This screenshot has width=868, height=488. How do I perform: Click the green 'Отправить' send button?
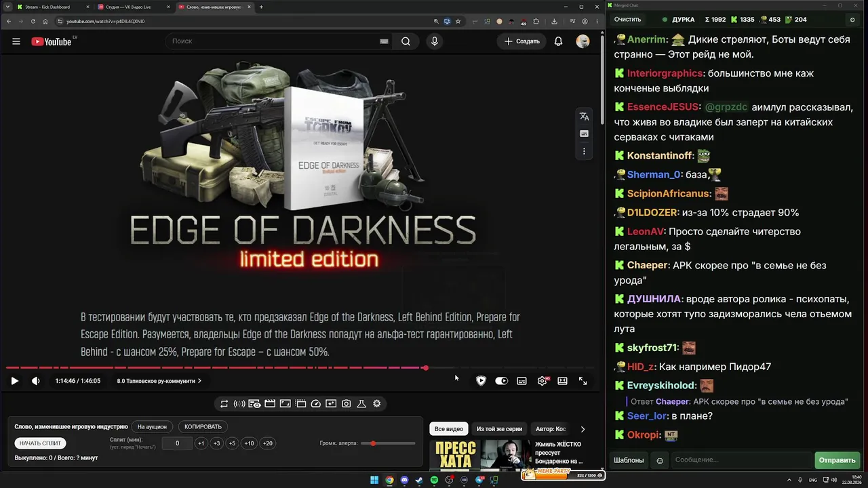coord(837,460)
